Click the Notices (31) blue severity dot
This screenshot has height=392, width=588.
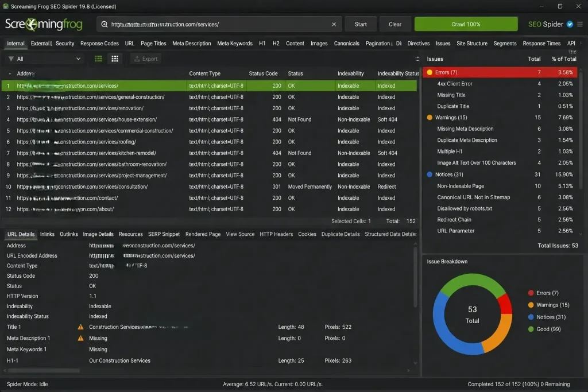(430, 174)
